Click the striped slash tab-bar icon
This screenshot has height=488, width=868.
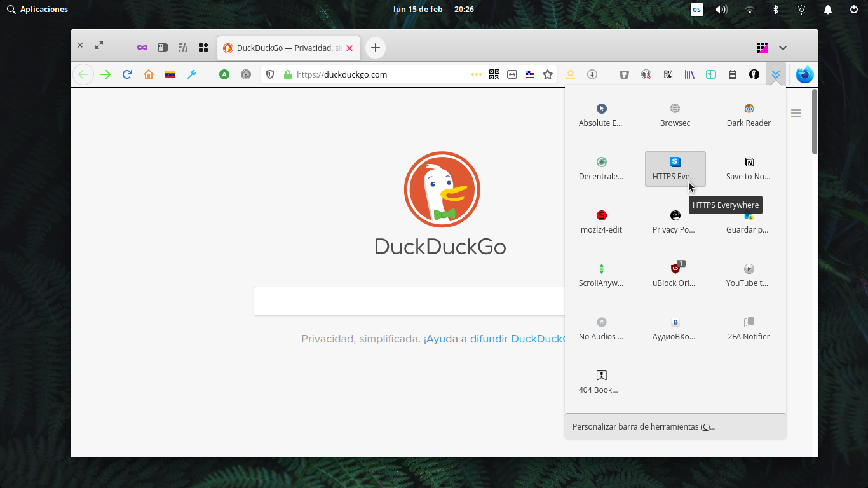pos(183,48)
